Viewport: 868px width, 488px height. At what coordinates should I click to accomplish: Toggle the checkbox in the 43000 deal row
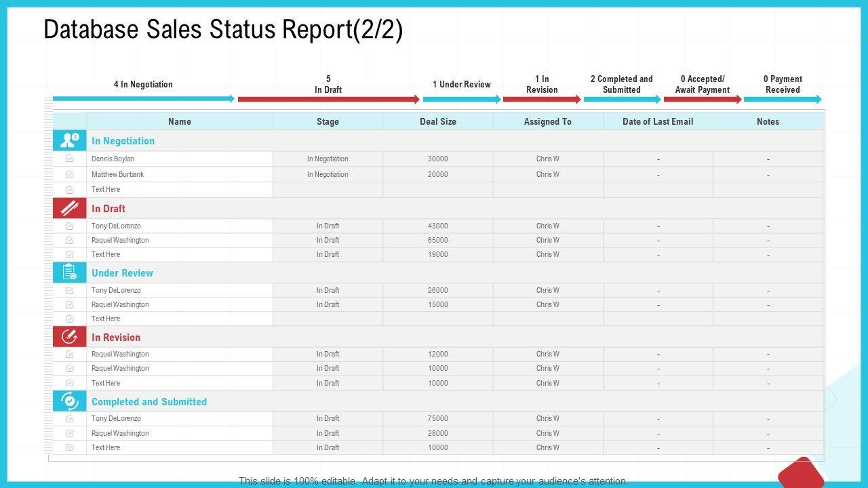pyautogui.click(x=70, y=226)
